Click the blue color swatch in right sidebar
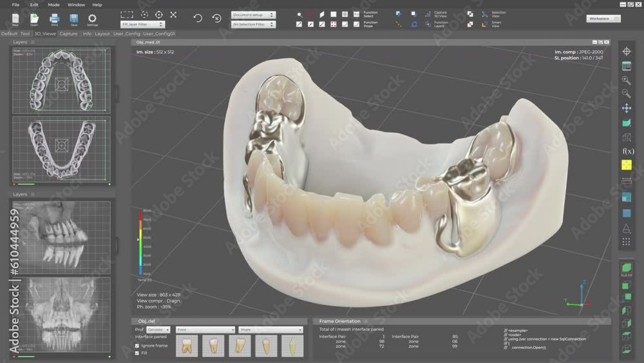This screenshot has height=363, width=644. (x=627, y=213)
